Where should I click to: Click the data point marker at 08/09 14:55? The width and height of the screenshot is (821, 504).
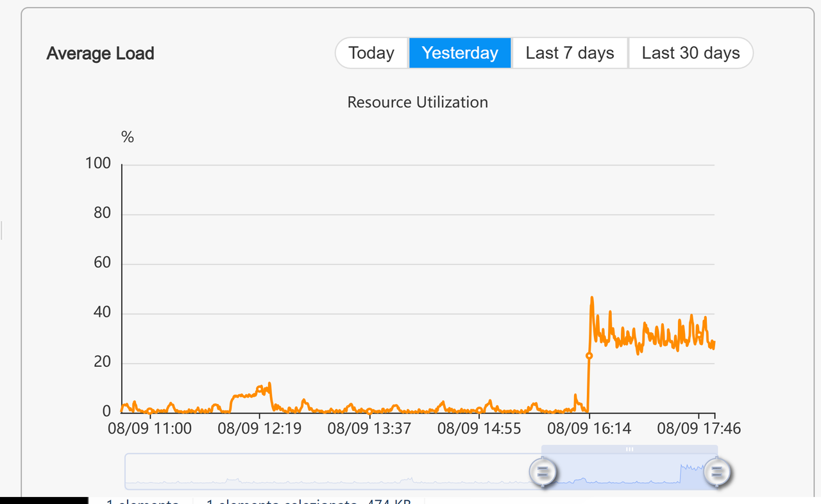(x=479, y=410)
